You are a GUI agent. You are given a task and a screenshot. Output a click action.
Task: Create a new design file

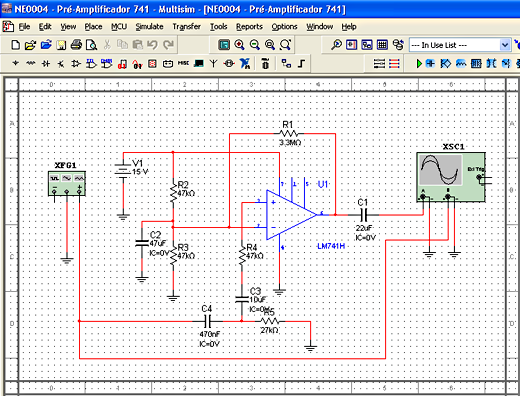(15, 45)
